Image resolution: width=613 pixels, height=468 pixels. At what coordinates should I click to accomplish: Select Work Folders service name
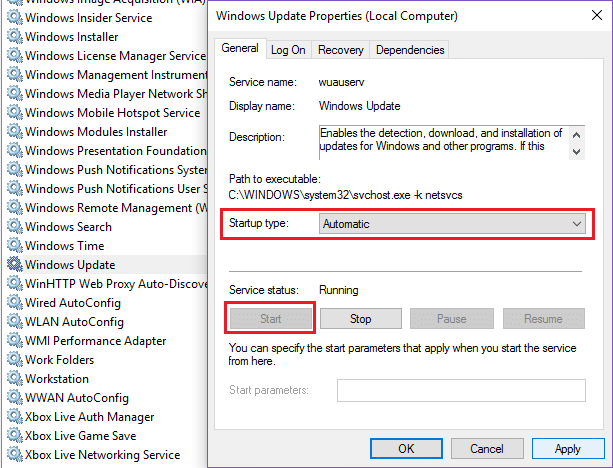(x=59, y=360)
